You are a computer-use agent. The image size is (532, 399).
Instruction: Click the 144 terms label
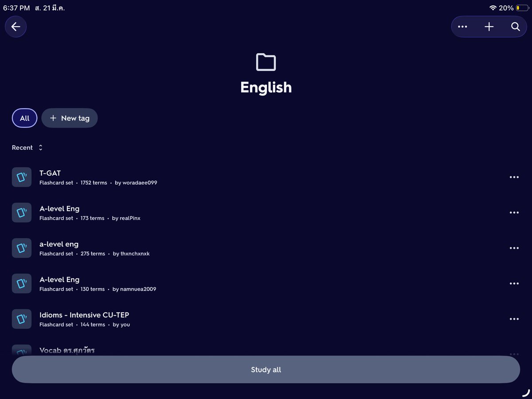coord(93,325)
